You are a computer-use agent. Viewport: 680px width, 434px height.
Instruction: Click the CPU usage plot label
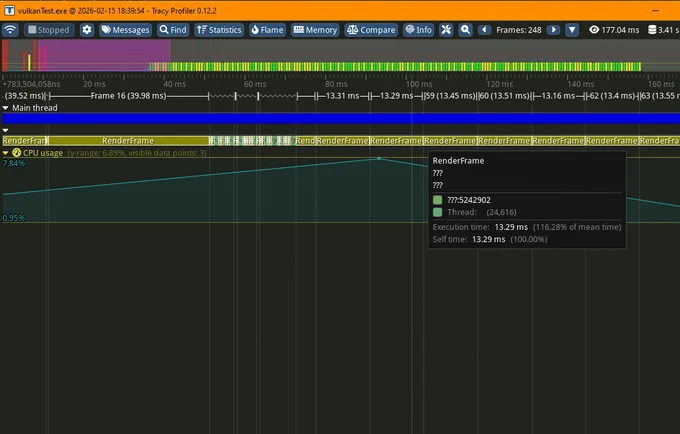43,153
